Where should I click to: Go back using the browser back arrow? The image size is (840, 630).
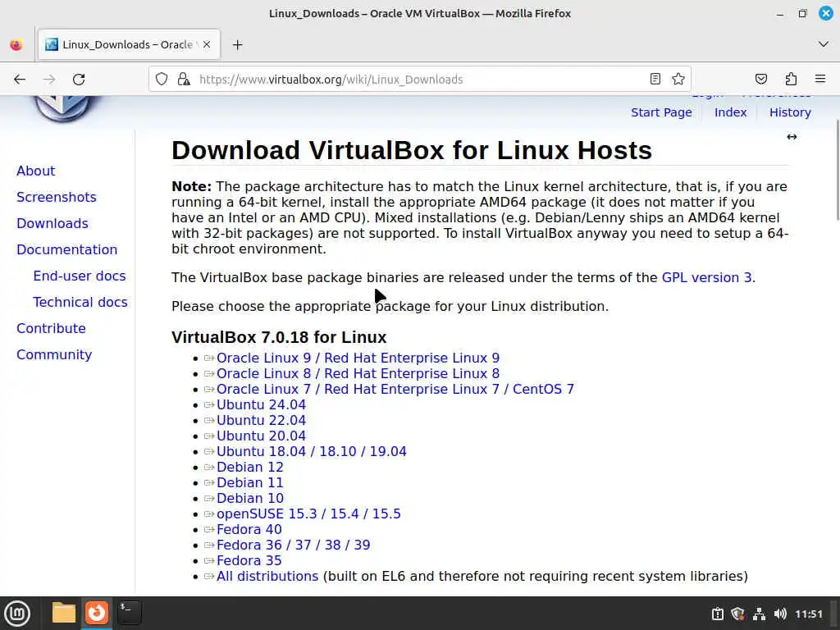pyautogui.click(x=20, y=80)
